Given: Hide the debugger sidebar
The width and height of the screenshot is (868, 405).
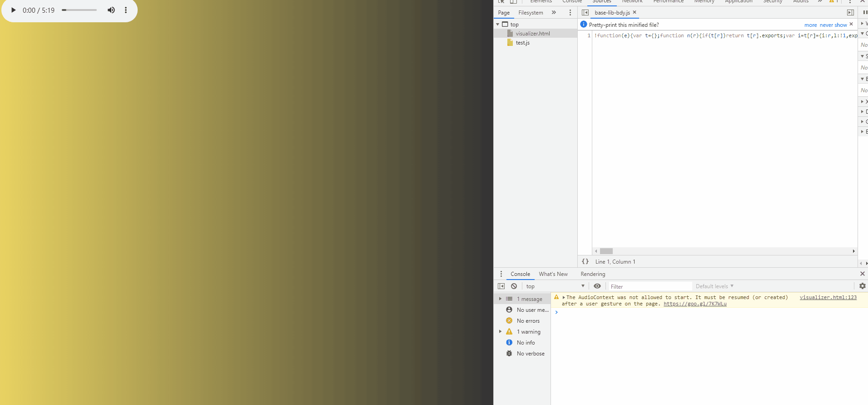Looking at the screenshot, I should 850,13.
